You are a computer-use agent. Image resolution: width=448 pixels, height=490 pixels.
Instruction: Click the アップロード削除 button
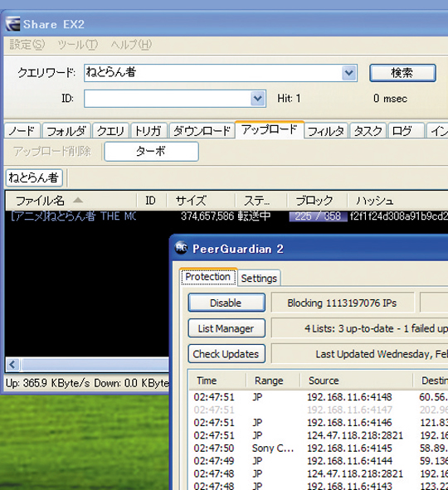52,152
